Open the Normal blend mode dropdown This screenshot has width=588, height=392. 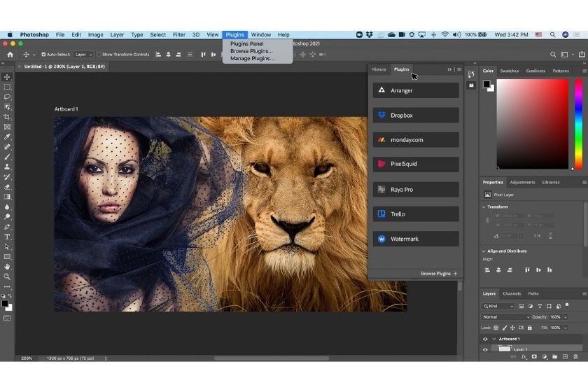pyautogui.click(x=507, y=317)
